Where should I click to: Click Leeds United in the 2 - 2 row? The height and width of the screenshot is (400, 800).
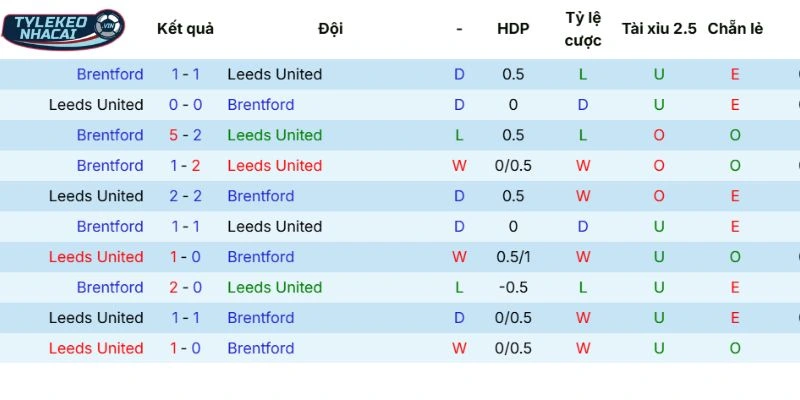click(96, 196)
